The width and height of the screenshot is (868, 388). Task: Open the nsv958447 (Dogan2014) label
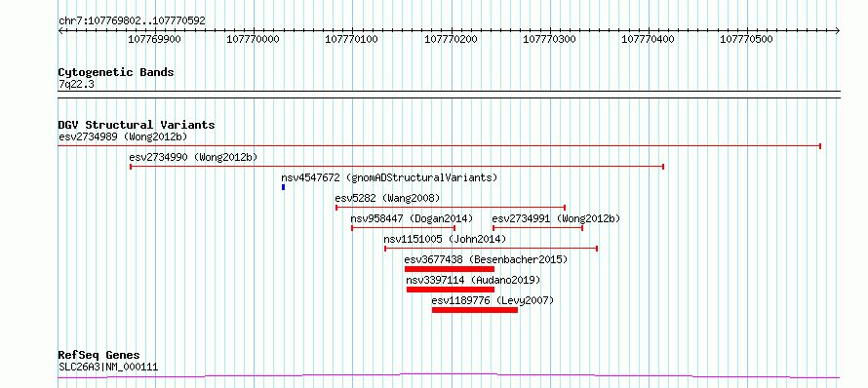click(412, 218)
